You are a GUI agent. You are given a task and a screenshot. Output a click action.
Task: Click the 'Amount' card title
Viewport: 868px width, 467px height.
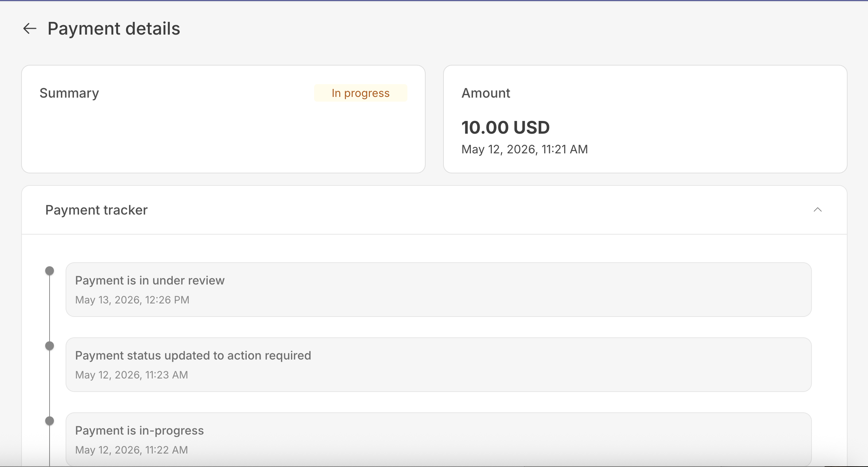[x=486, y=93]
